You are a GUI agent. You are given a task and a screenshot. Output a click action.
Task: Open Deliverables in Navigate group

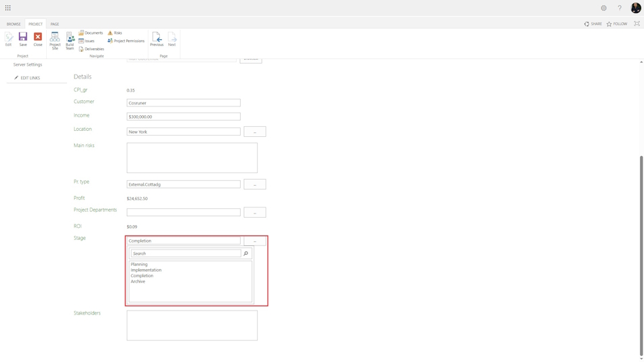point(92,49)
